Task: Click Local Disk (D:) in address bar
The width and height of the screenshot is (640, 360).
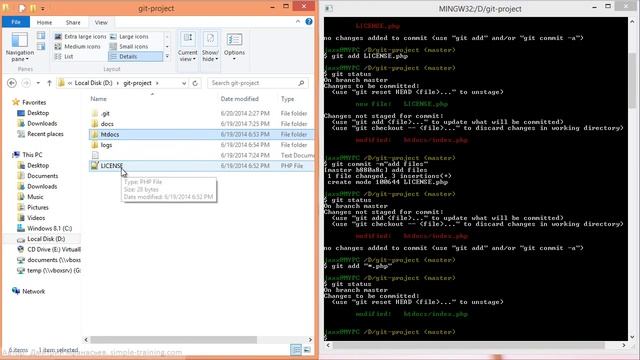Action: point(93,83)
